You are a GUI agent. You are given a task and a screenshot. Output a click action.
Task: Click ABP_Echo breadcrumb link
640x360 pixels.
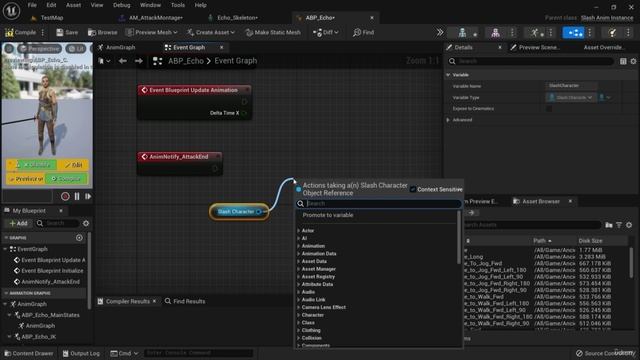pos(186,61)
